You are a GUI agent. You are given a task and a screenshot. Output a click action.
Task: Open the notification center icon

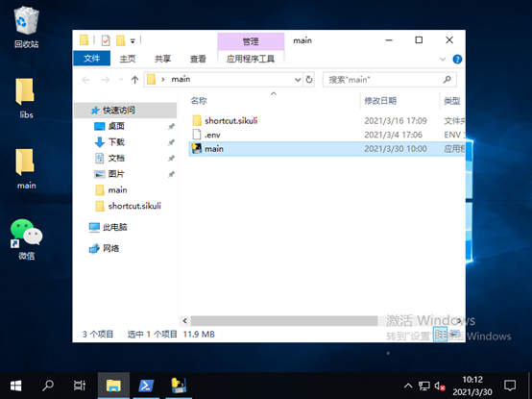510,386
